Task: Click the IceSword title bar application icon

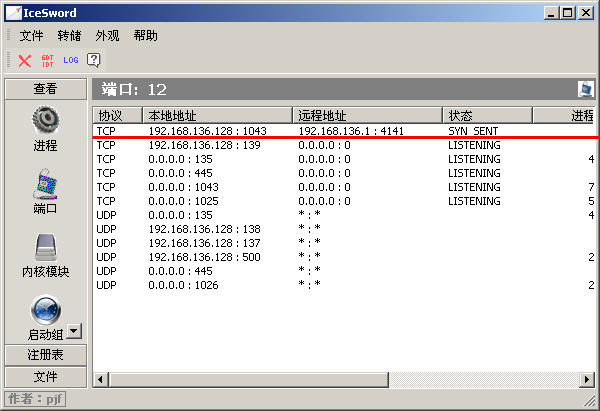Action: point(13,13)
